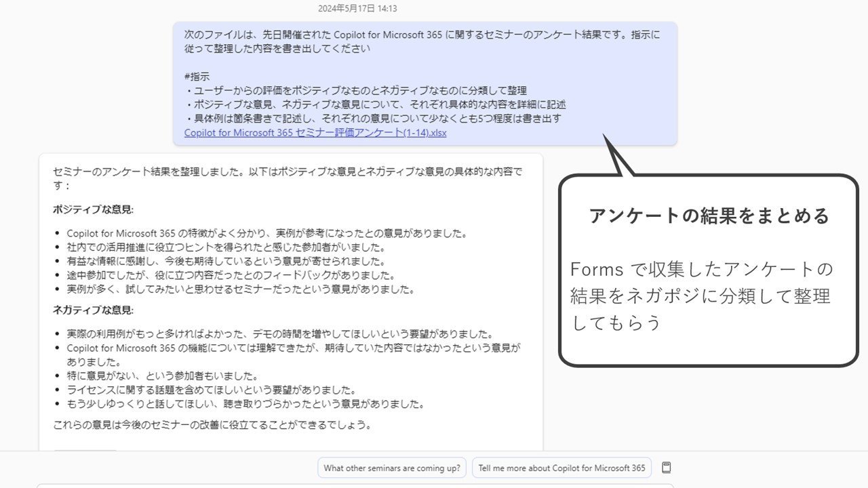Viewport: 868px width, 488px height.
Task: Click the prompt line about ポジティブなものとネガティブなものに分類して整理
Action: 356,90
